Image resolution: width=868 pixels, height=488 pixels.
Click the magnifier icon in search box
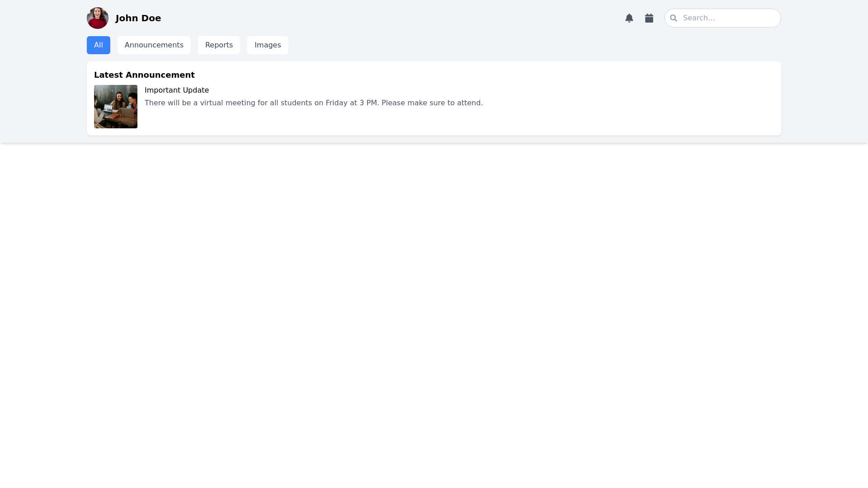673,18
